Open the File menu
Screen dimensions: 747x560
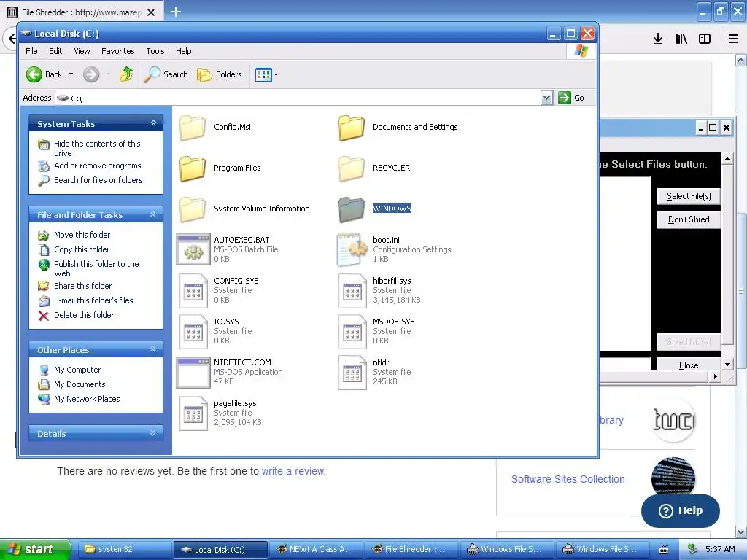(x=31, y=51)
